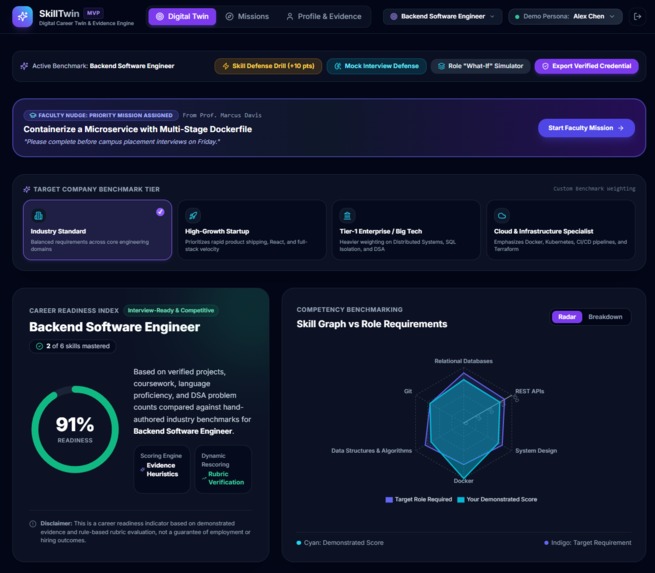Screen dimensions: 655x573
Task: Open the Backend Software Engineer role dropdown
Action: click(x=442, y=17)
